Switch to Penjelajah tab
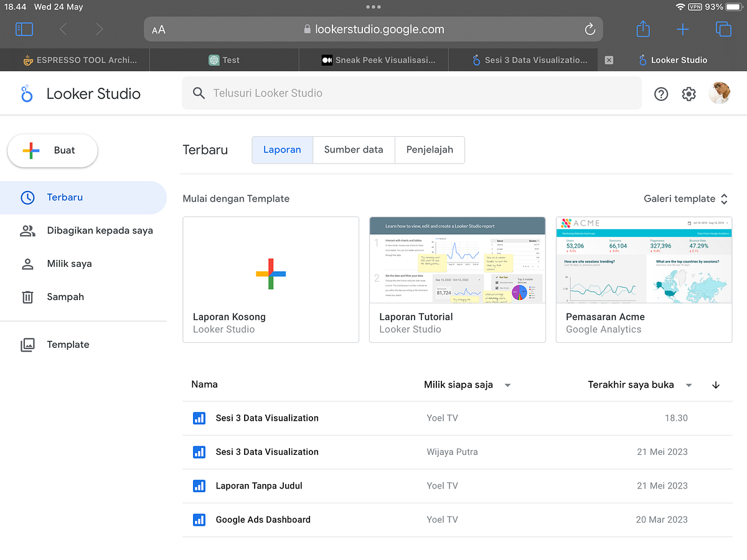This screenshot has height=560, width=747. point(430,150)
